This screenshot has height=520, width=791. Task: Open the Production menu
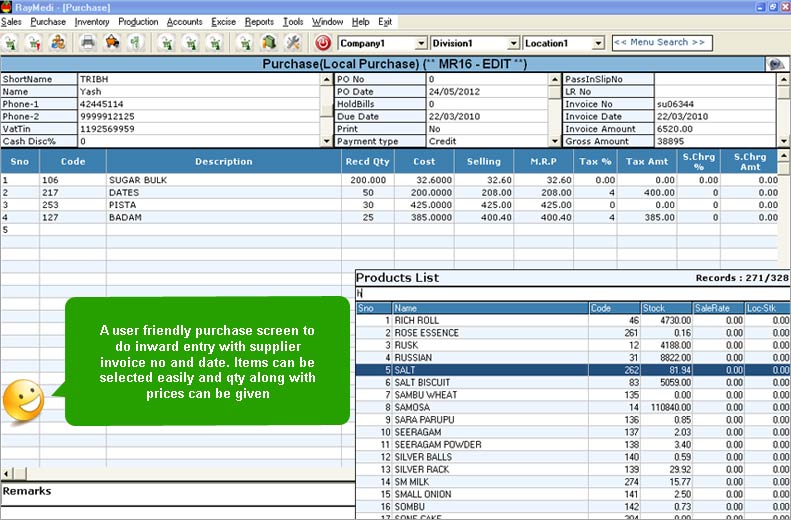click(x=138, y=22)
